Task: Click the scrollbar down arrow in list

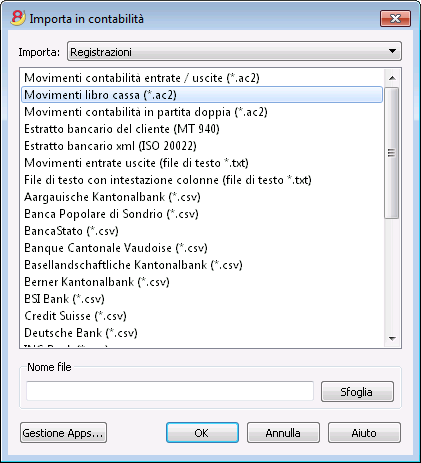Action: (392, 339)
